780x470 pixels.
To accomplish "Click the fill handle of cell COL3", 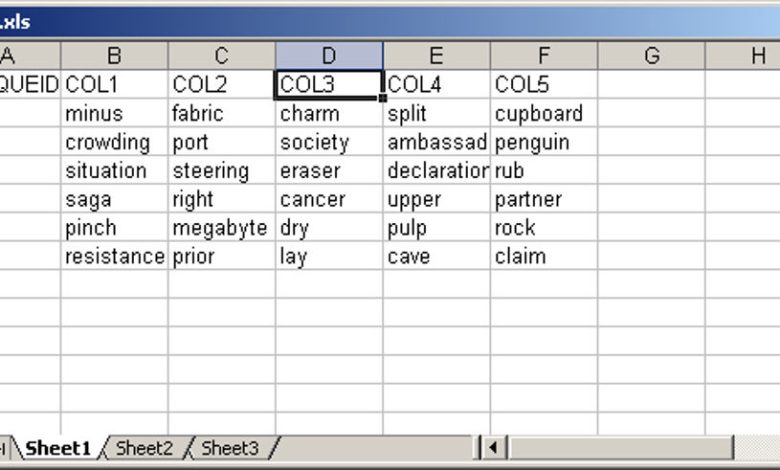I will (x=382, y=98).
